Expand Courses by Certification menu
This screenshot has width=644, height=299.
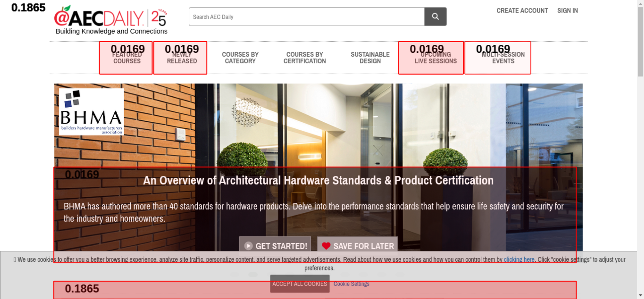[x=304, y=58]
